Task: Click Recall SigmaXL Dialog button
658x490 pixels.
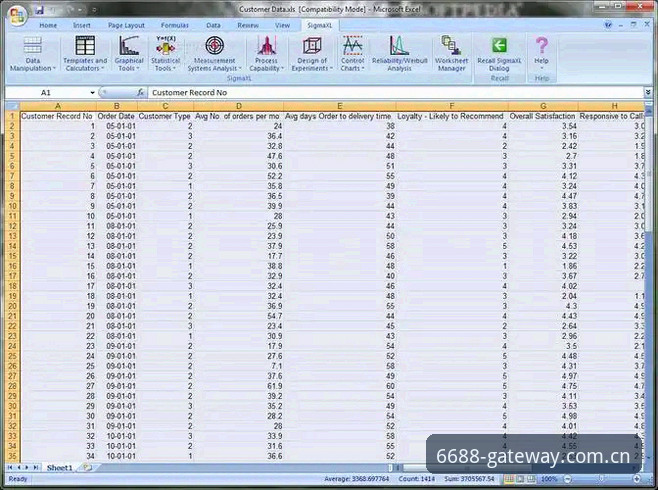Action: pyautogui.click(x=499, y=54)
